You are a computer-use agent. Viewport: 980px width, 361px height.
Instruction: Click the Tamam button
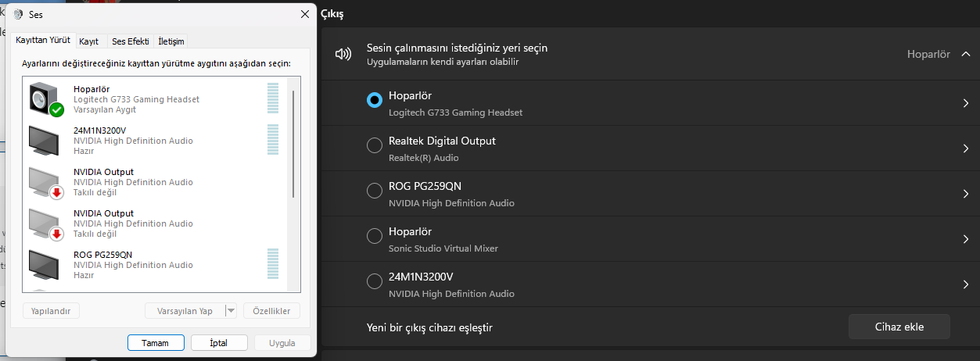coord(155,343)
